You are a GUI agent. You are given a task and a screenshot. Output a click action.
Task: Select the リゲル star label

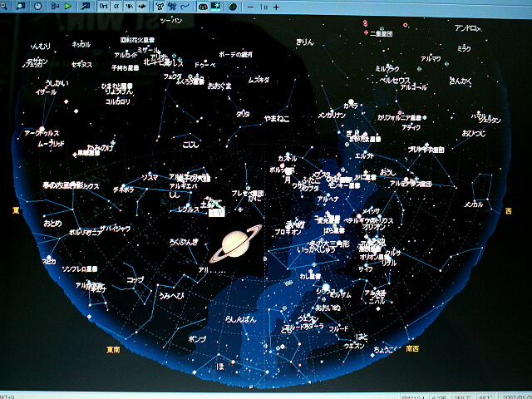coord(389,263)
